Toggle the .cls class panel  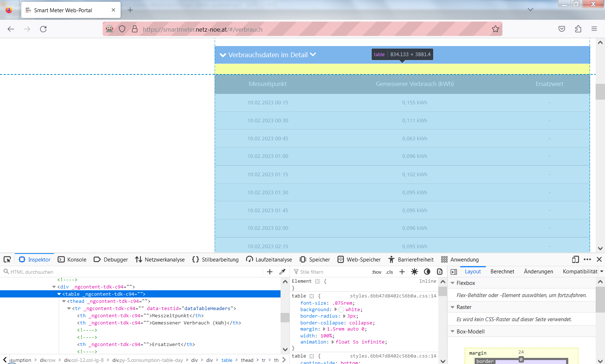389,272
